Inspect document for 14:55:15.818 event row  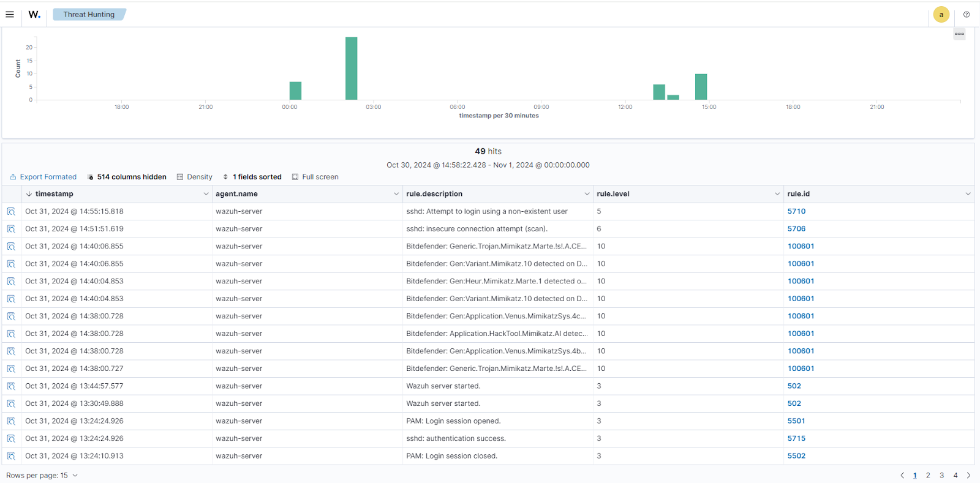click(x=11, y=212)
